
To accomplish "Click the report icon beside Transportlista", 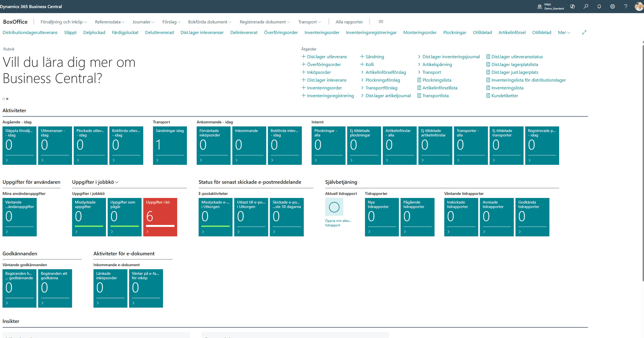I will click(419, 96).
